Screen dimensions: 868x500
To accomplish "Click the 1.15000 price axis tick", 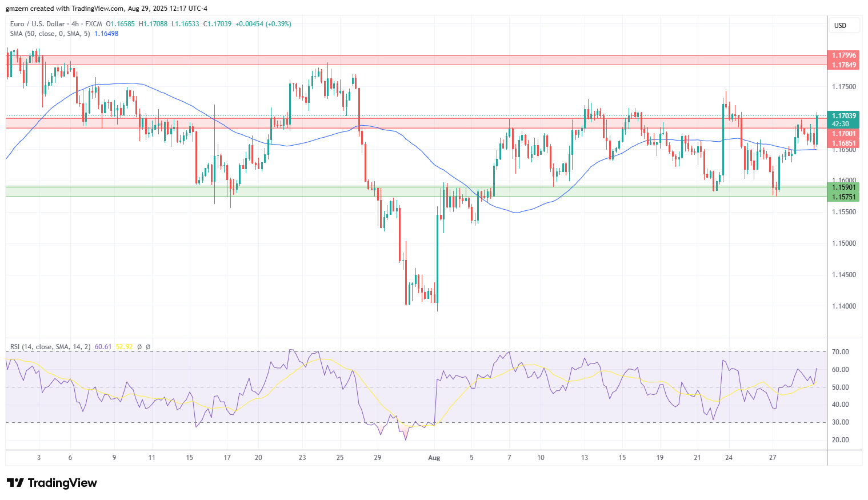I will coord(844,243).
